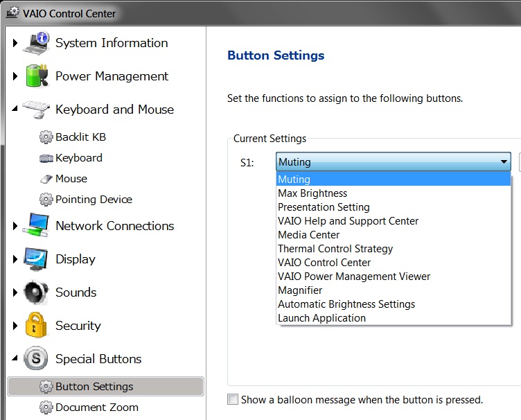Open Backlit KB settings
This screenshot has width=521, height=420.
81,137
